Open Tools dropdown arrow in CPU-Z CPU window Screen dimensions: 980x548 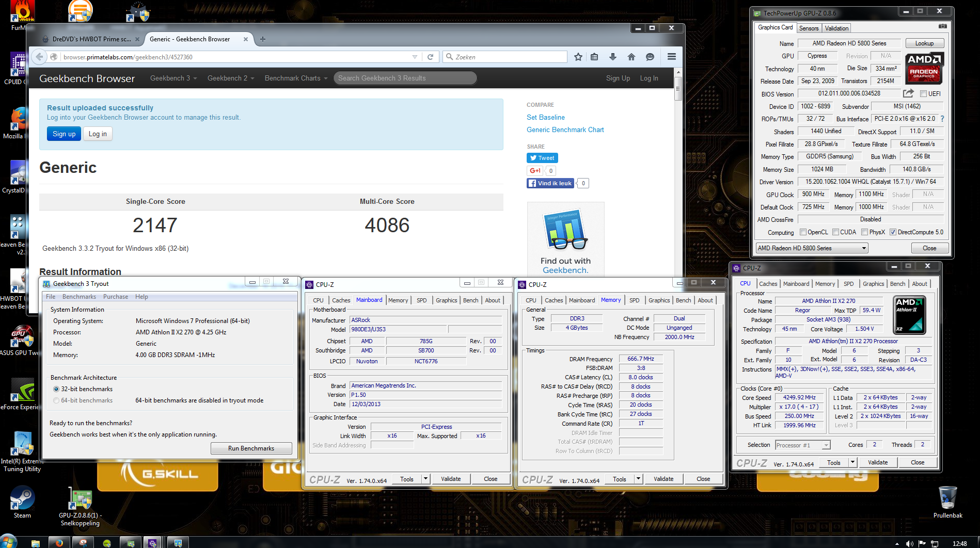tap(852, 462)
